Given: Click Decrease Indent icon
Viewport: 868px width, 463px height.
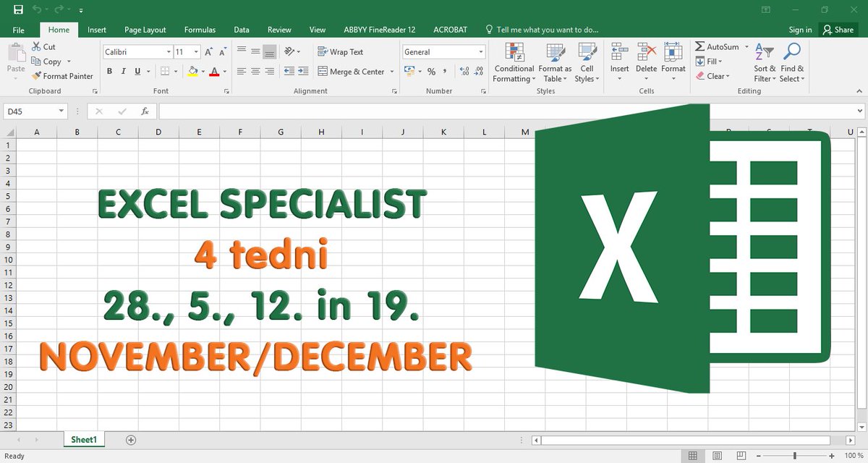Looking at the screenshot, I should (289, 72).
